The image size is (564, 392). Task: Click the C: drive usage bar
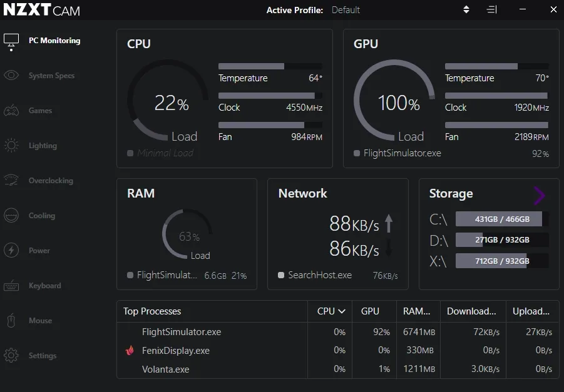(499, 218)
